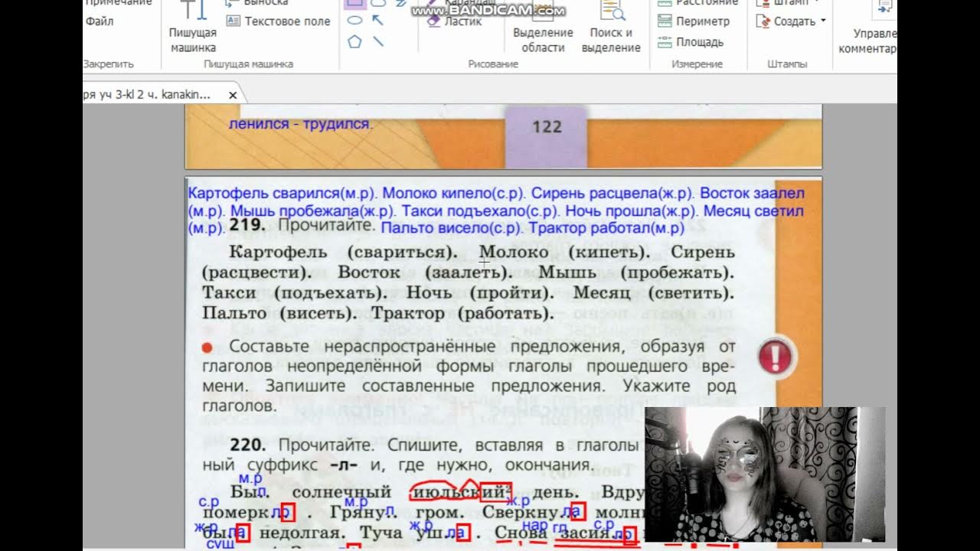Open Search and highlight (Поиск и выделение)

click(611, 27)
